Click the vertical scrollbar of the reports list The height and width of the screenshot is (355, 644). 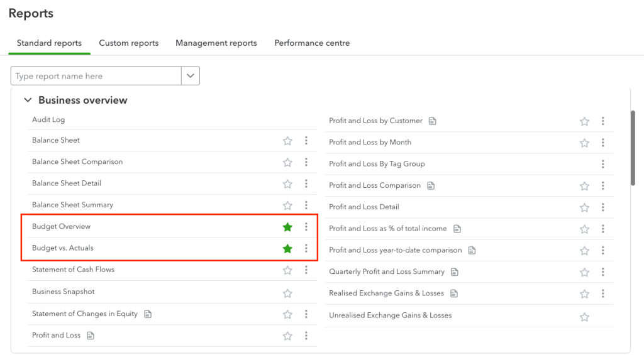tap(633, 148)
